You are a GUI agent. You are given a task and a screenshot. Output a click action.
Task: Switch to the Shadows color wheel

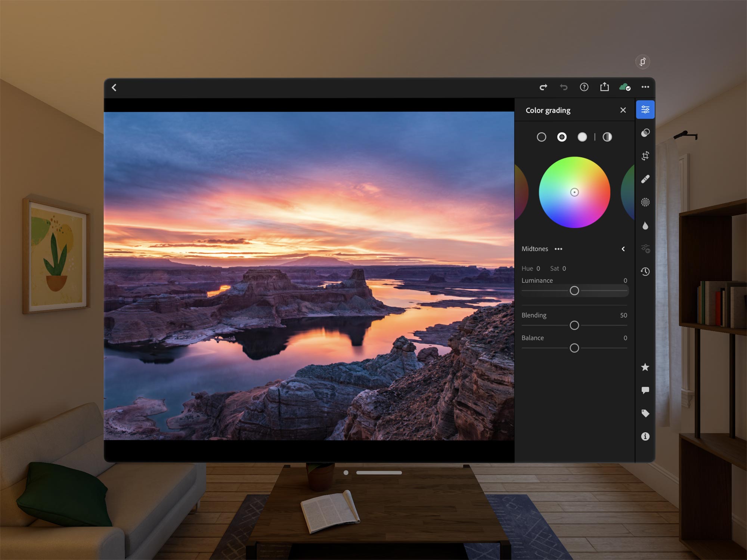[x=542, y=137]
